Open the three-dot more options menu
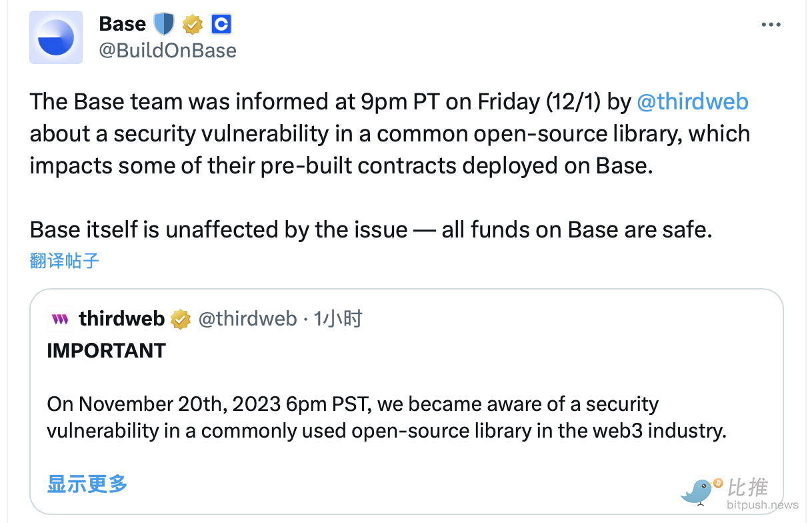 click(771, 25)
